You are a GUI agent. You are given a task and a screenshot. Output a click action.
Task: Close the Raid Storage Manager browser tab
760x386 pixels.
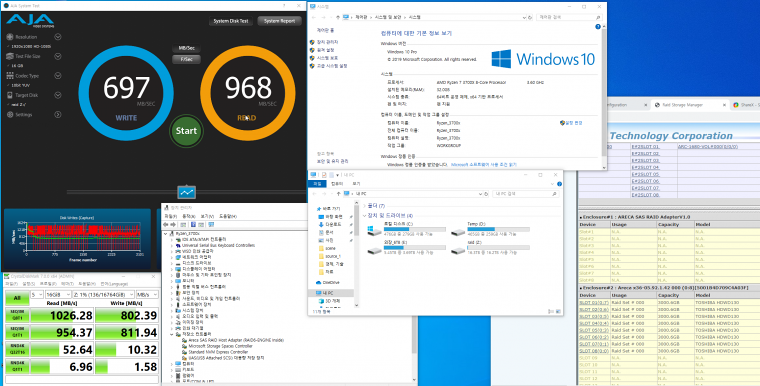[x=724, y=105]
